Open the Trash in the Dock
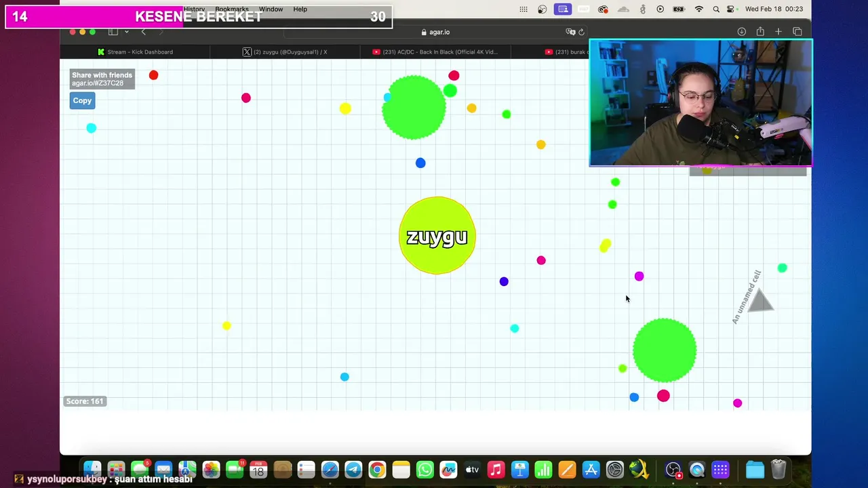Screen dimensions: 868x488 click(x=778, y=470)
